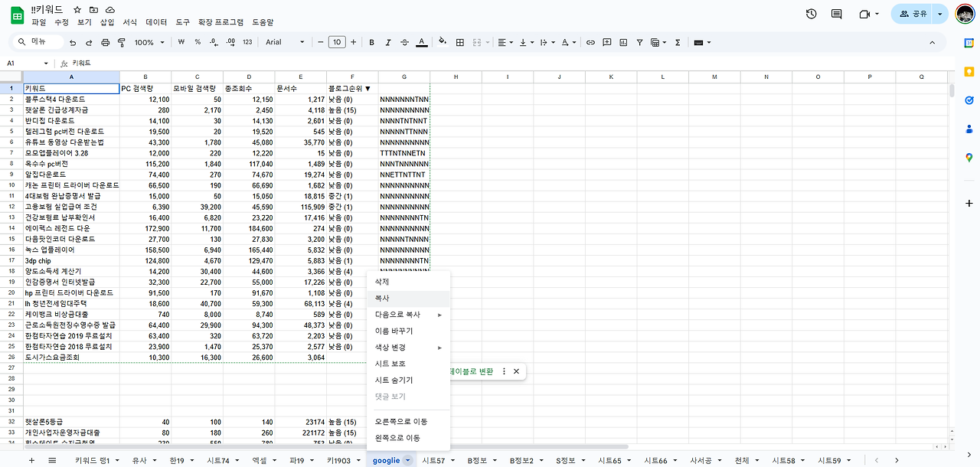
Task: Format as currency with the ₩ button
Action: [x=181, y=42]
